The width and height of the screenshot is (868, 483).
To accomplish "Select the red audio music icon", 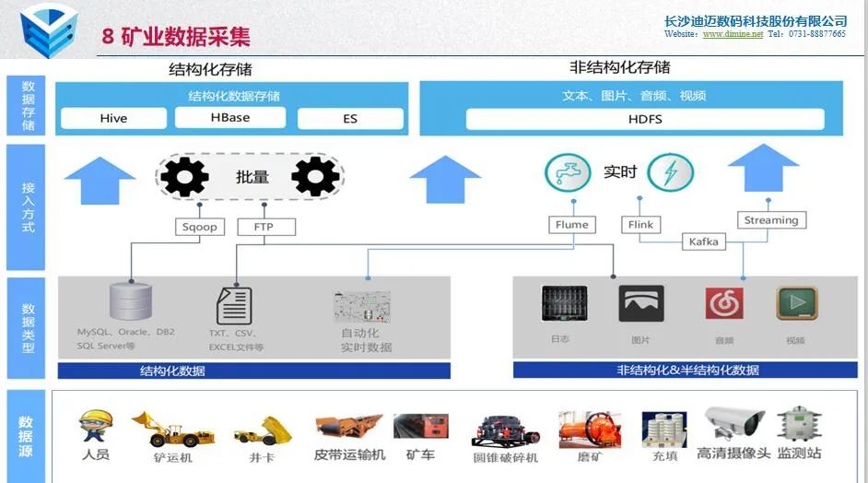I will [x=723, y=304].
